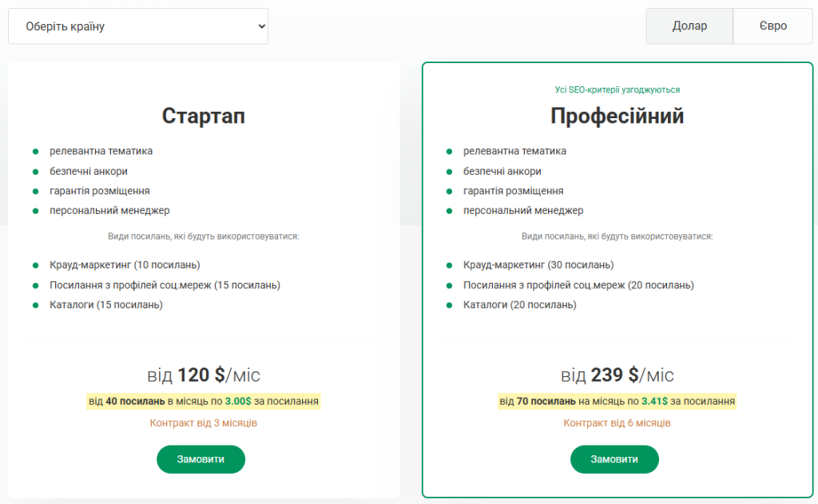Viewport: 818px width, 504px height.
Task: Switch currency to Долар
Action: click(689, 26)
